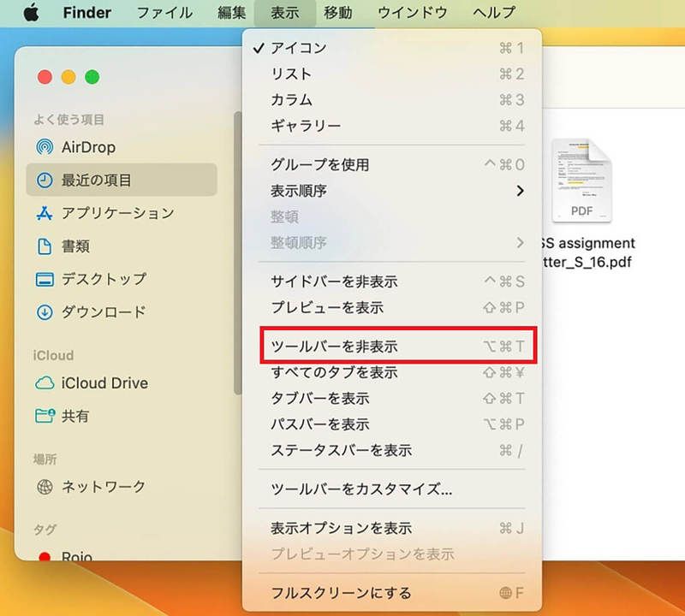Choose プレビューを表示

click(x=392, y=307)
